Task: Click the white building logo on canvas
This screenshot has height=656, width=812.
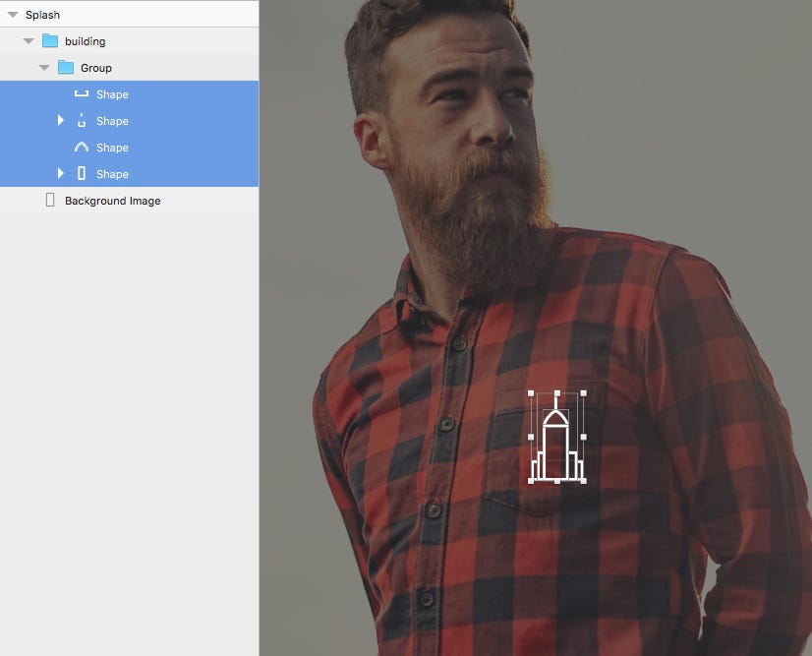Action: pos(556,438)
